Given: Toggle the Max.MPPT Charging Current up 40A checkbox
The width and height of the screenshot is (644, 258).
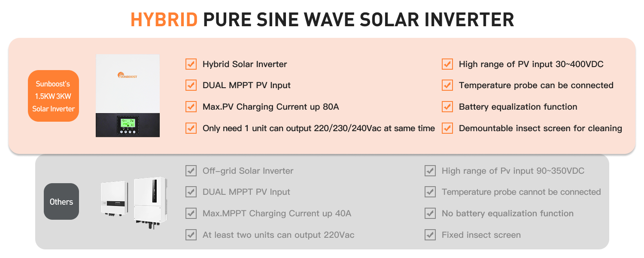Looking at the screenshot, I should coord(191,213).
